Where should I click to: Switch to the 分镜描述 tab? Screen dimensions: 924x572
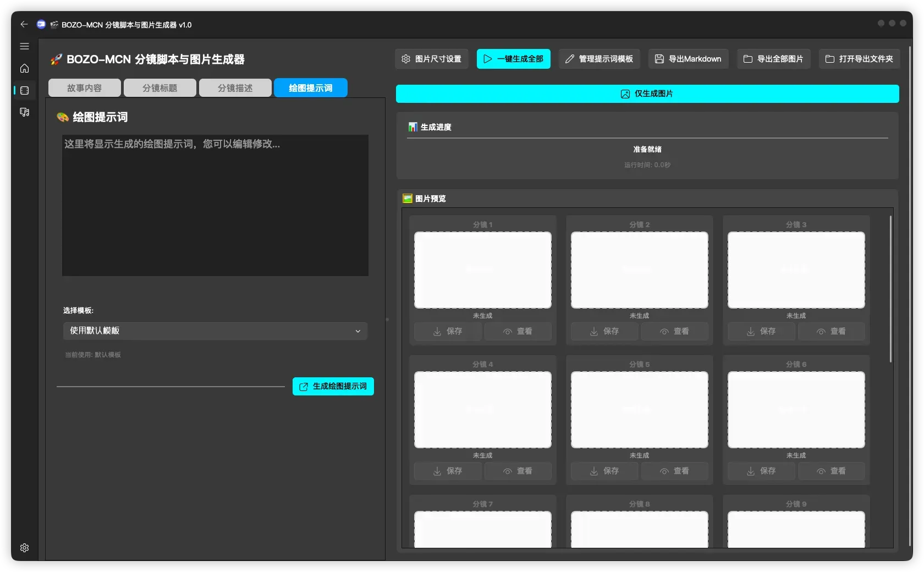point(235,88)
